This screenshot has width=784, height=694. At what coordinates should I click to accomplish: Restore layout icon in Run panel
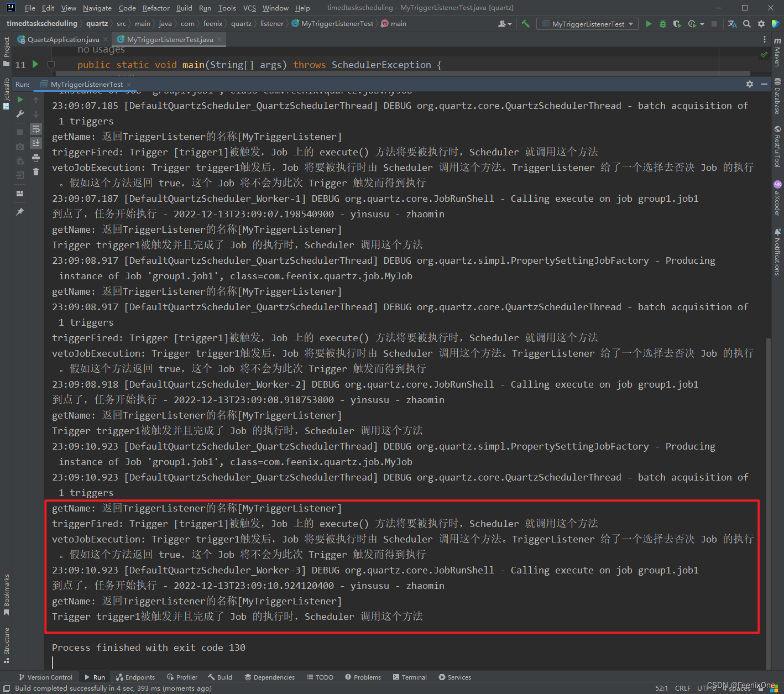[20, 194]
